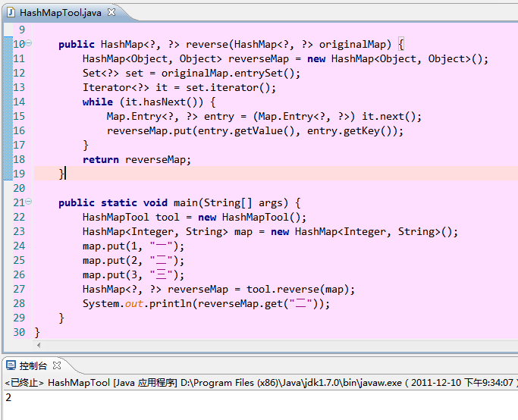Click 'HashMap<Integer, String> map' on line 23

tap(168, 232)
